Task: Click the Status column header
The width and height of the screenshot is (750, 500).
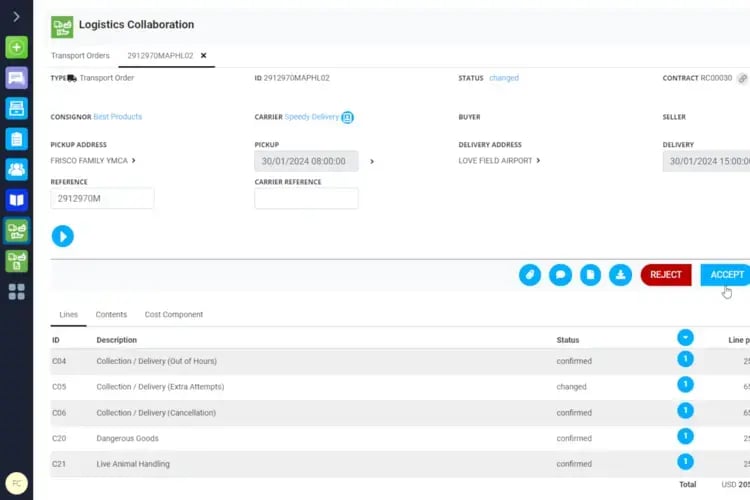Action: pos(568,340)
